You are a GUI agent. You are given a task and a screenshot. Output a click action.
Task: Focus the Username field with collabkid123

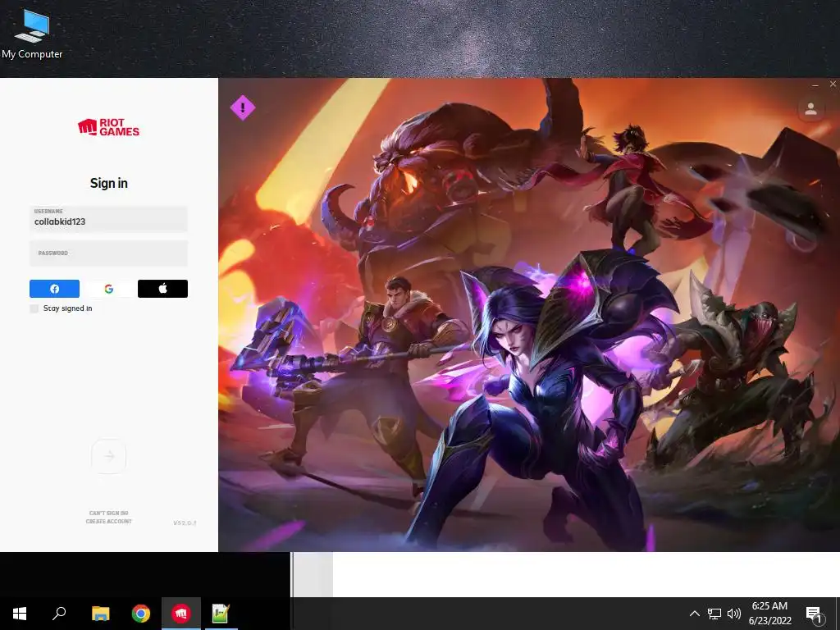tap(109, 218)
